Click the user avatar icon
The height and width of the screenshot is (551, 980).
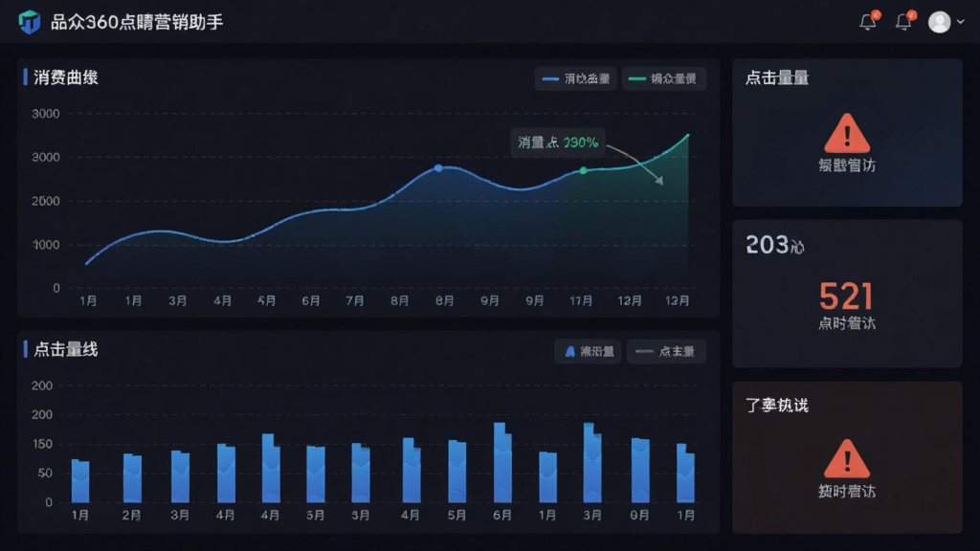click(940, 22)
